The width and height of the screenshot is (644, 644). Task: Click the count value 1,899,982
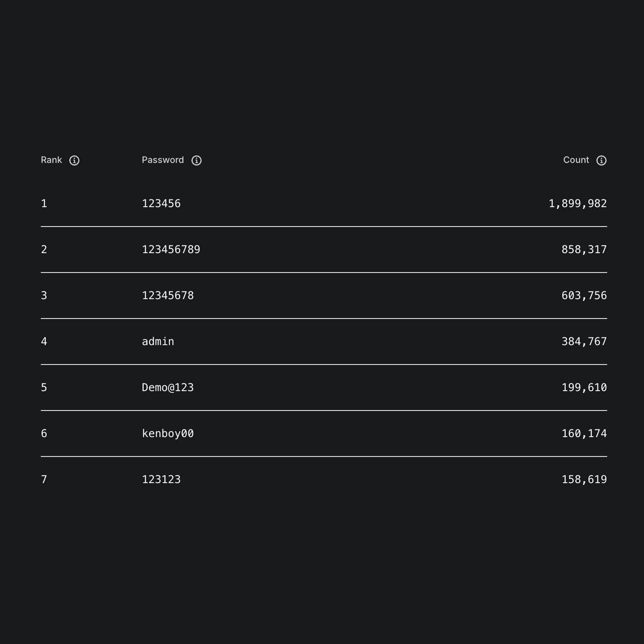click(577, 203)
